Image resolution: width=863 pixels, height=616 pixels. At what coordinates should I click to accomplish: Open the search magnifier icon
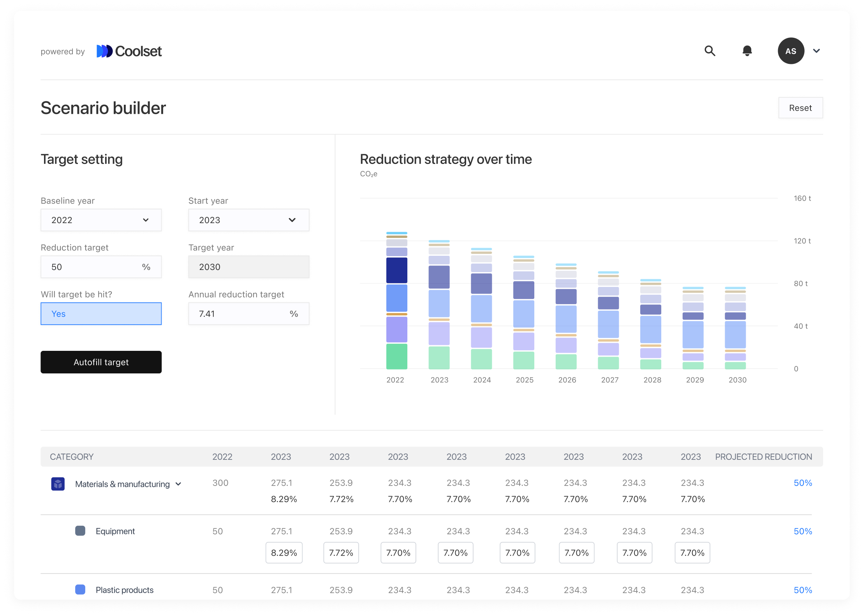coord(710,51)
